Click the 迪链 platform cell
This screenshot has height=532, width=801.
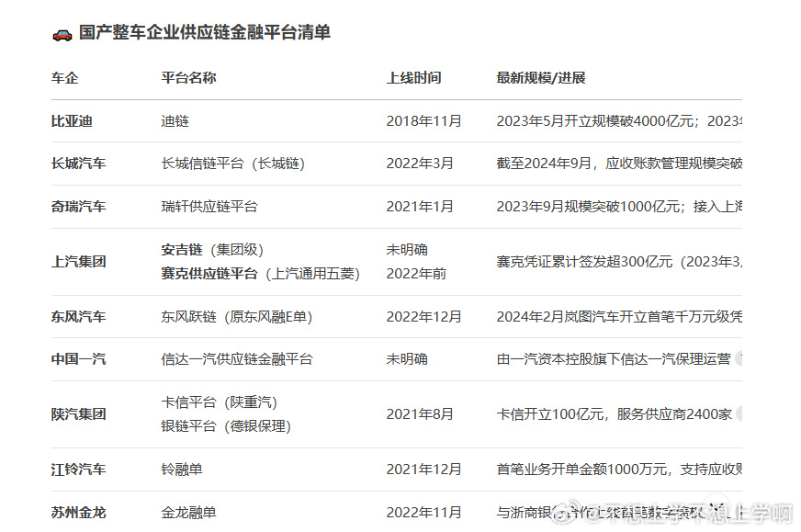coord(175,121)
